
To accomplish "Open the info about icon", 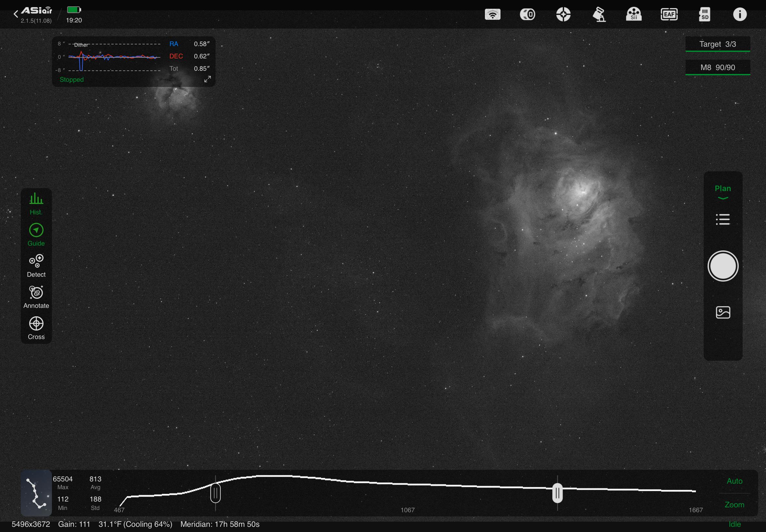I will [x=740, y=14].
